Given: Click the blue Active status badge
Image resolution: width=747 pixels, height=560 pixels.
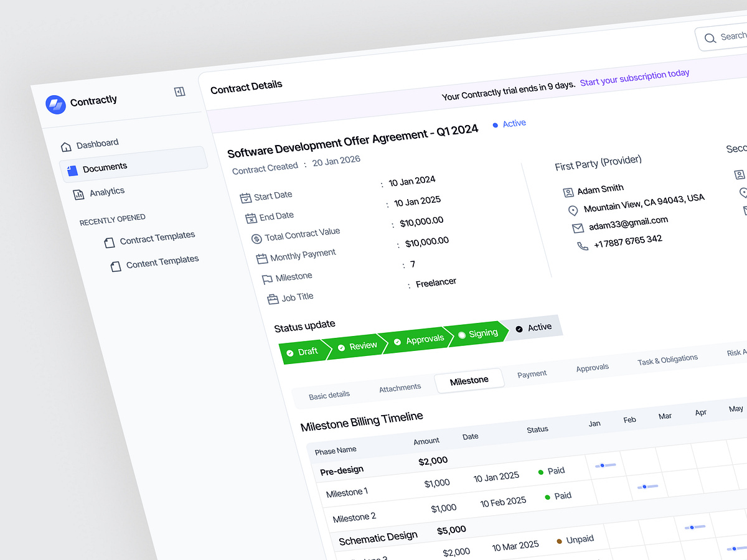Looking at the screenshot, I should pos(509,124).
